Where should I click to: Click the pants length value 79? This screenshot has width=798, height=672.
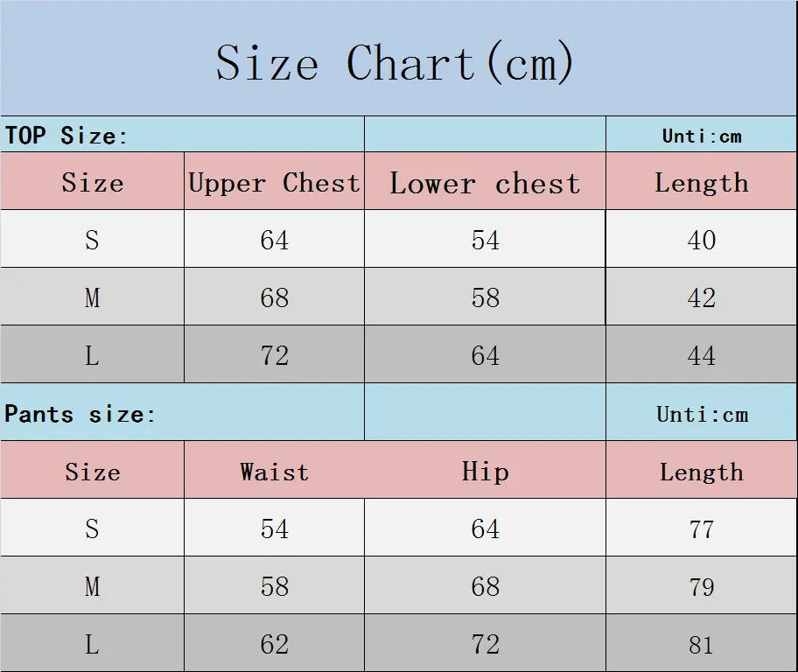click(x=702, y=586)
